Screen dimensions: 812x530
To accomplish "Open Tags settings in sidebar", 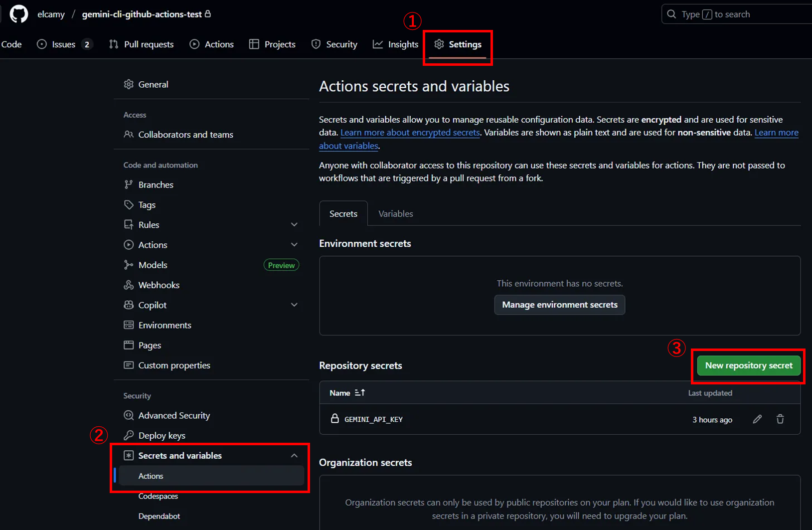I will pyautogui.click(x=147, y=205).
